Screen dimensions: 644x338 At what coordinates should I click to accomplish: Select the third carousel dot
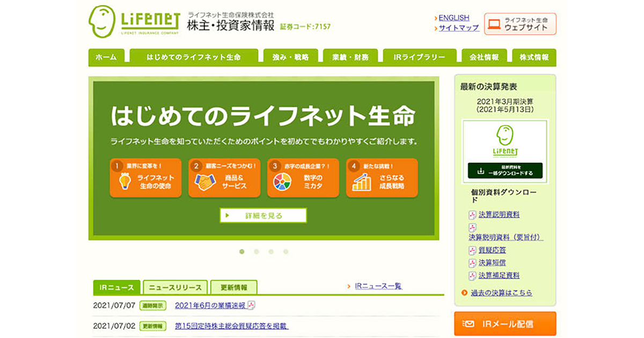click(271, 251)
